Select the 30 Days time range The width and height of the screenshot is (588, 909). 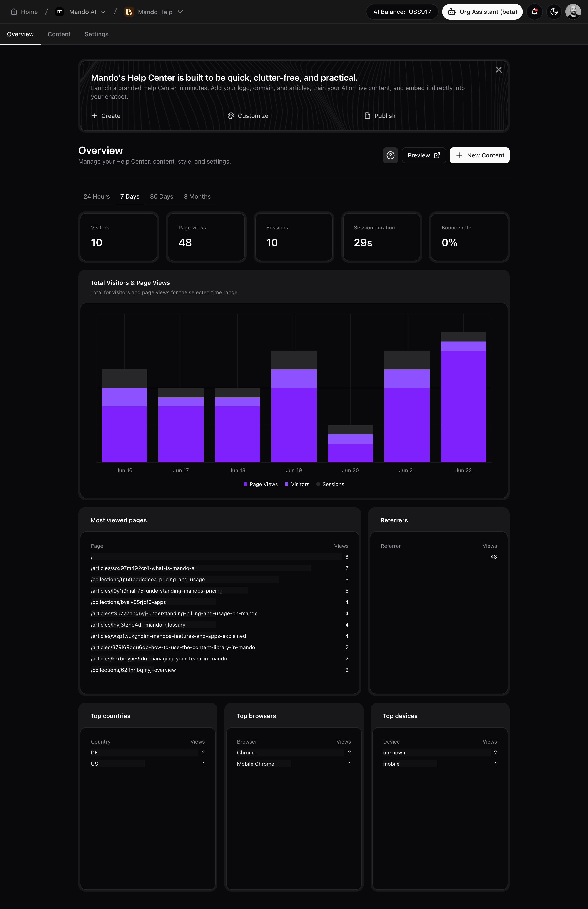[162, 196]
